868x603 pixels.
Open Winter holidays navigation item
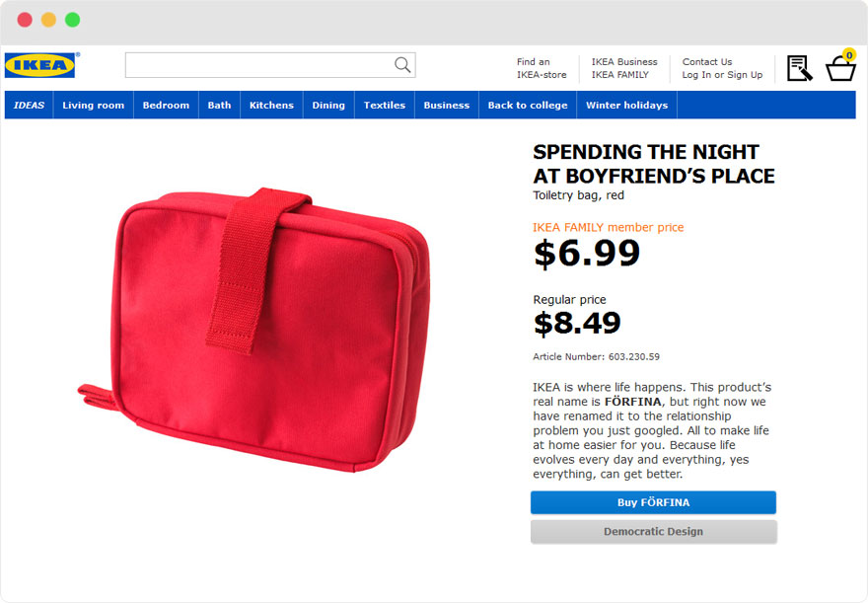[626, 106]
